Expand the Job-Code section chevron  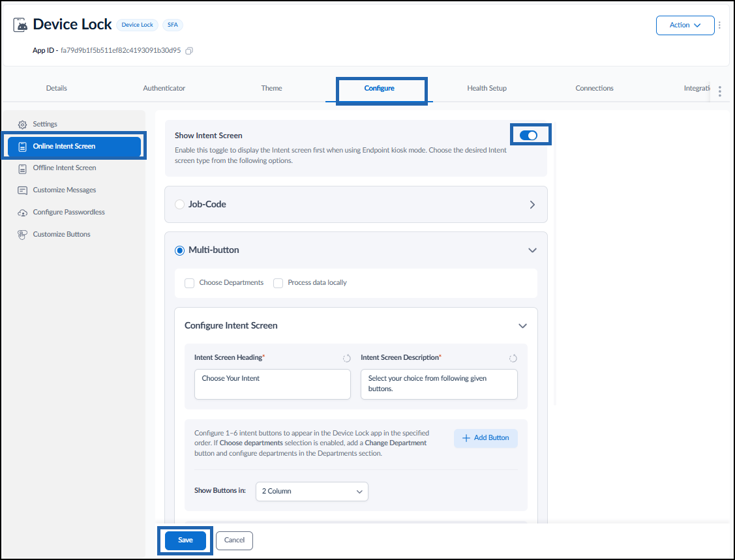tap(532, 205)
